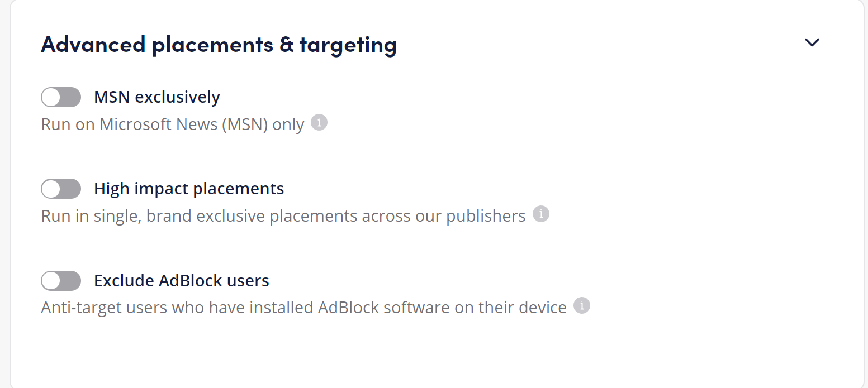
Task: Switch on Exclude AdBlock users toggle
Action: [61, 281]
